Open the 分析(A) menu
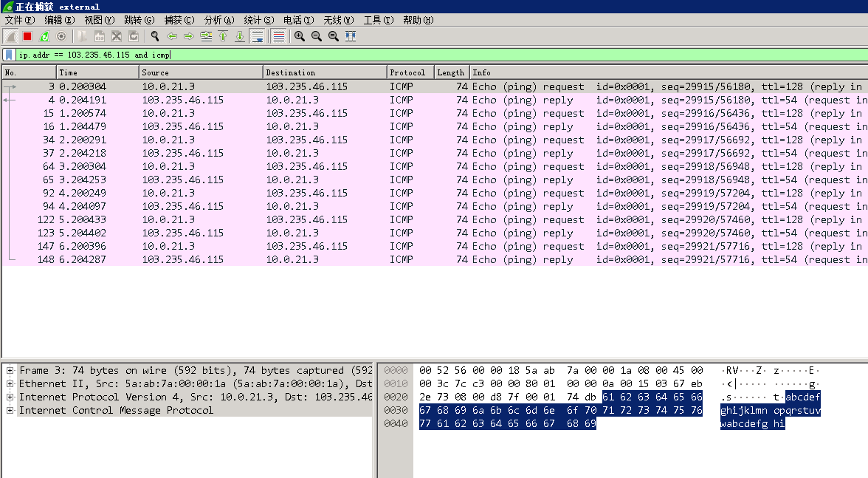 218,20
